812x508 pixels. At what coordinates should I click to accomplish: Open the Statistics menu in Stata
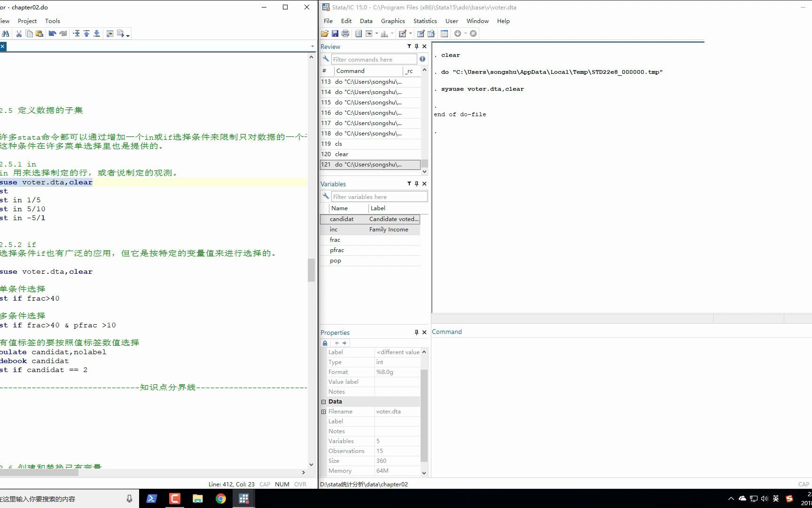pyautogui.click(x=425, y=21)
